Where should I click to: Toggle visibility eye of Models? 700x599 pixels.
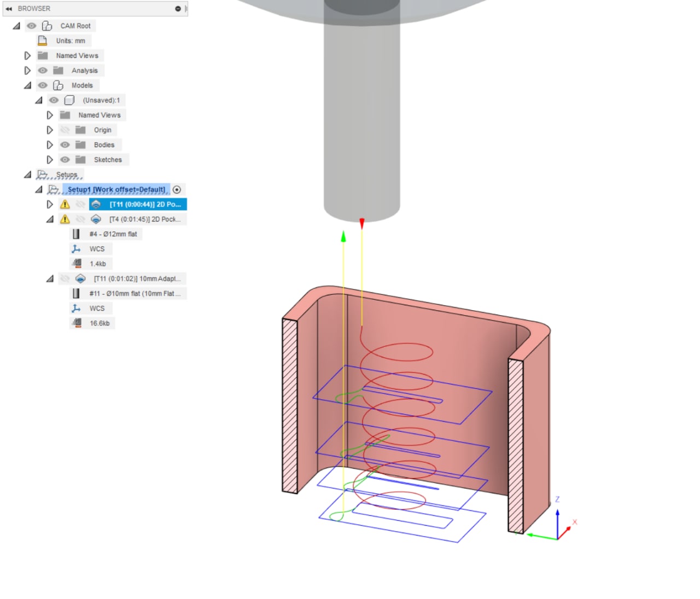tap(43, 85)
